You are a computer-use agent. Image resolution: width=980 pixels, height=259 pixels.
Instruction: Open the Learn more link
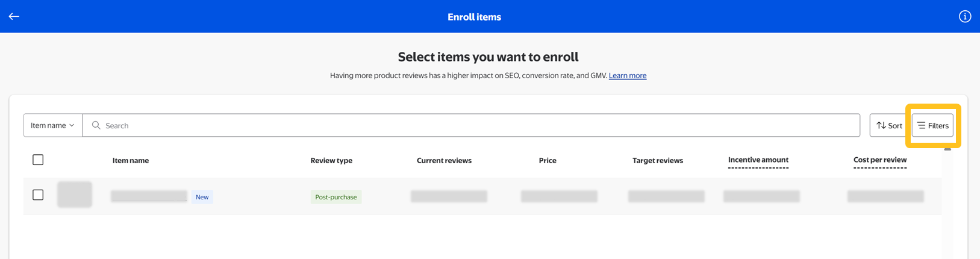(x=627, y=75)
